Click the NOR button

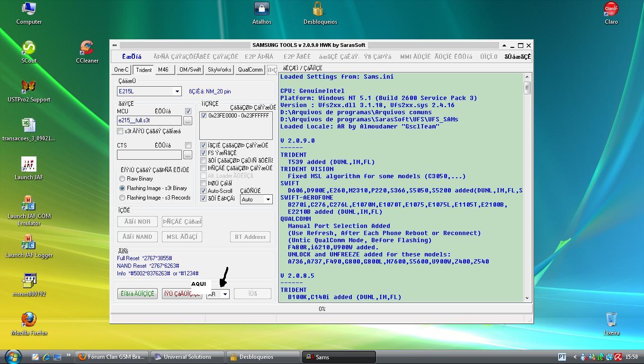click(x=137, y=221)
